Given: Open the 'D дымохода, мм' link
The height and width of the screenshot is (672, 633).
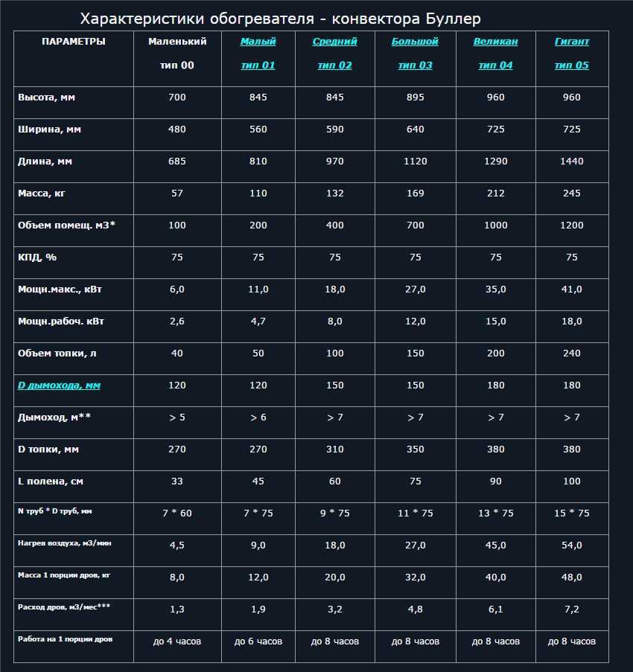Looking at the screenshot, I should point(59,385).
